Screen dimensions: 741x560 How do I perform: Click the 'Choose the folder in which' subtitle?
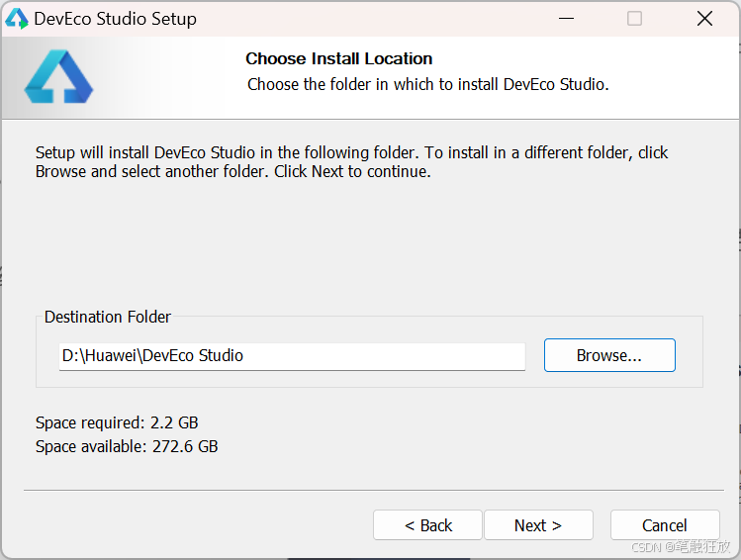tap(428, 84)
